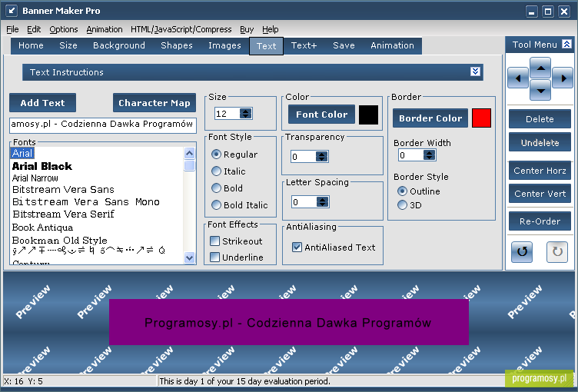This screenshot has height=392, width=578.
Task: Click the banner text input field
Action: coord(103,125)
